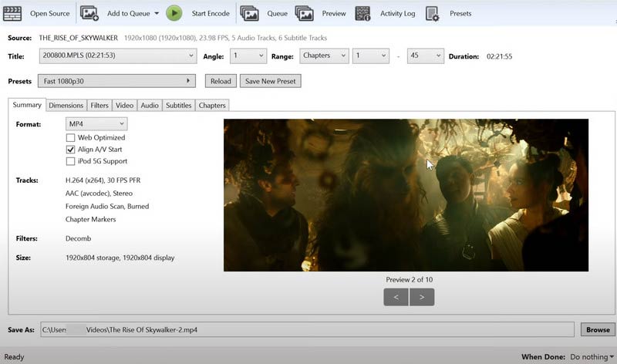617x364 pixels.
Task: Click the Save As file path field
Action: click(x=307, y=330)
